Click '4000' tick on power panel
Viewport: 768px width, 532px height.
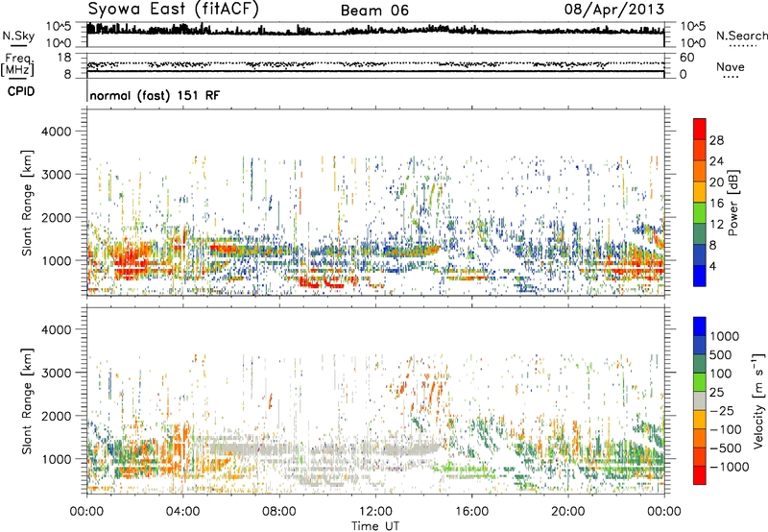pos(57,132)
